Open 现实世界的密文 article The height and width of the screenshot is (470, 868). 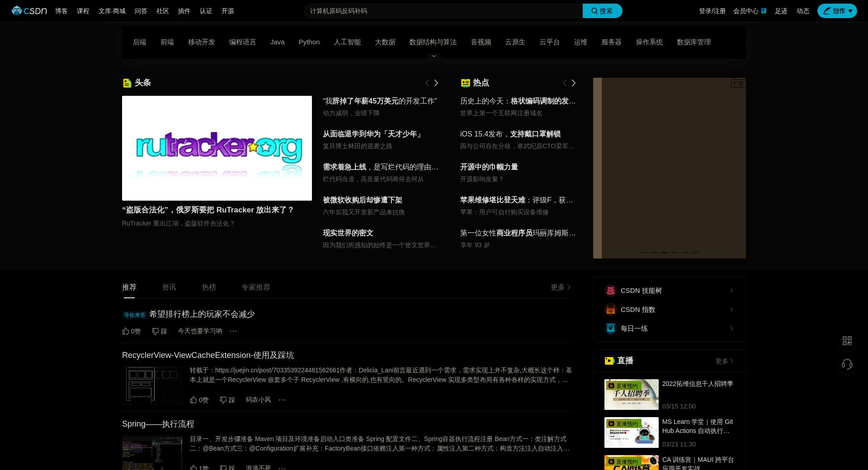click(x=348, y=233)
